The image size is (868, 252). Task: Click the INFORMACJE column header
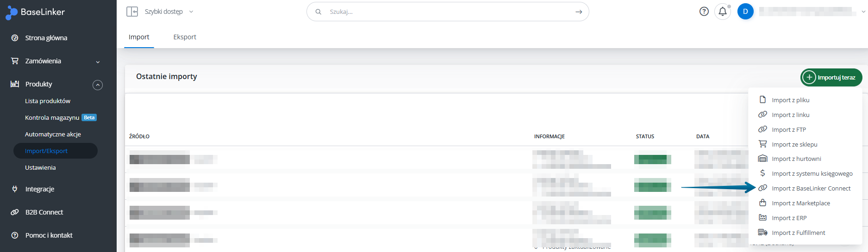click(550, 136)
